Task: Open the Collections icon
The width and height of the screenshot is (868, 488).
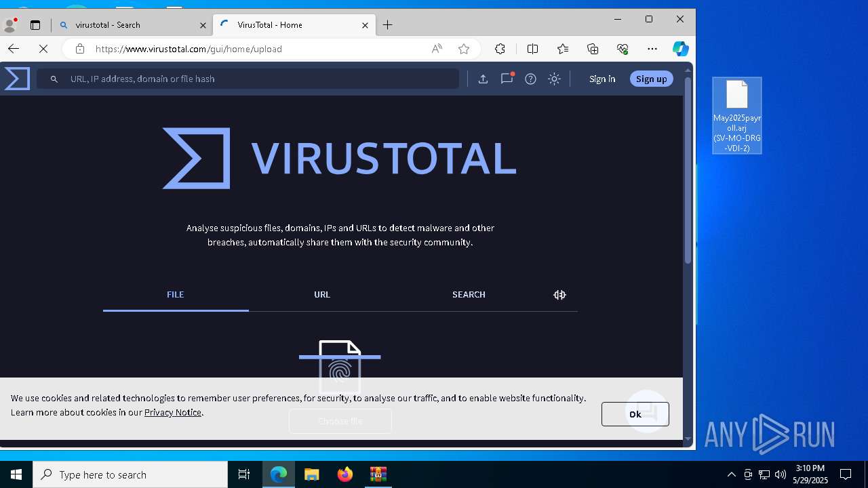Action: click(x=593, y=49)
